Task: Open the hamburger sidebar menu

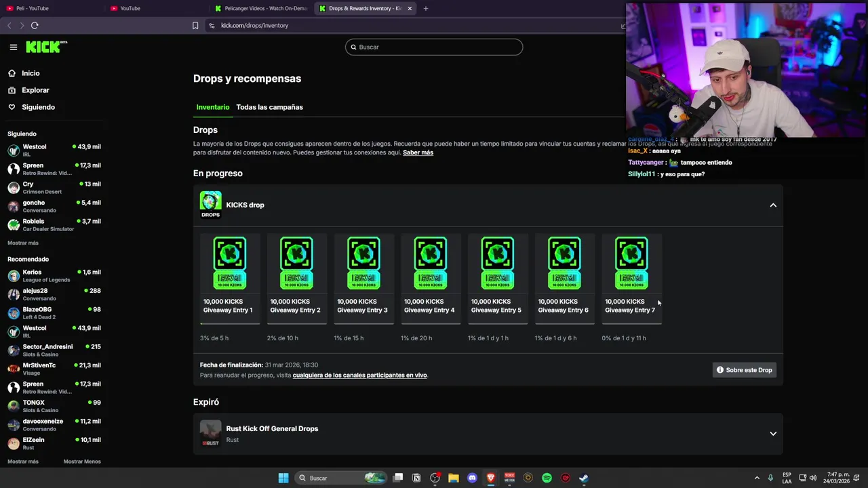Action: 13,47
